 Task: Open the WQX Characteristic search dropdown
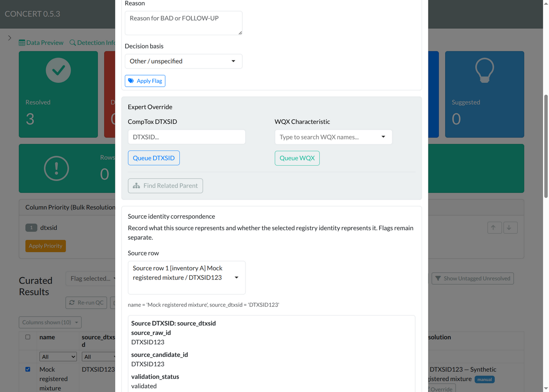[x=333, y=137]
